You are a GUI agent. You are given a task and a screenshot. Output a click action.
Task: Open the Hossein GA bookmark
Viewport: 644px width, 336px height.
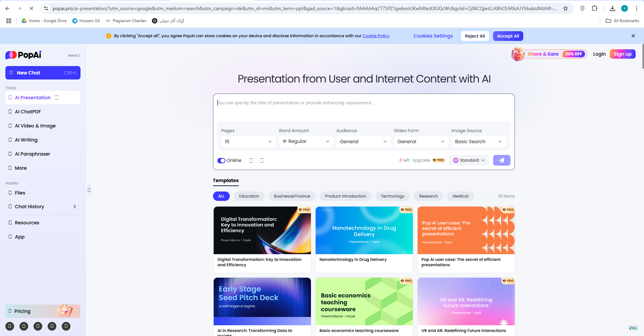click(86, 21)
